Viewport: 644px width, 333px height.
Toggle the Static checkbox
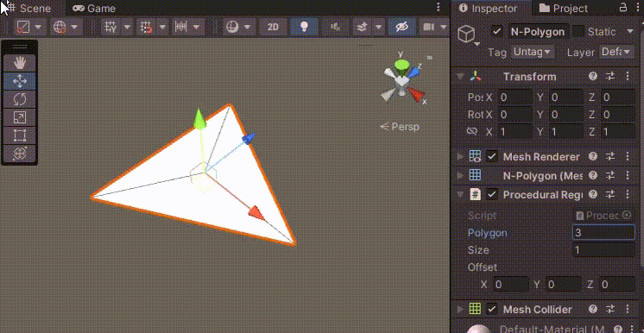click(x=578, y=32)
